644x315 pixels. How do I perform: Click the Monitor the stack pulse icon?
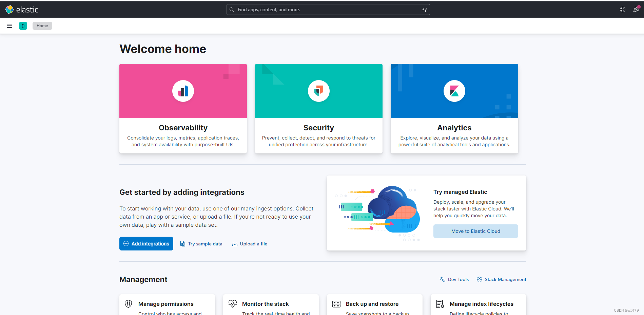tap(233, 304)
